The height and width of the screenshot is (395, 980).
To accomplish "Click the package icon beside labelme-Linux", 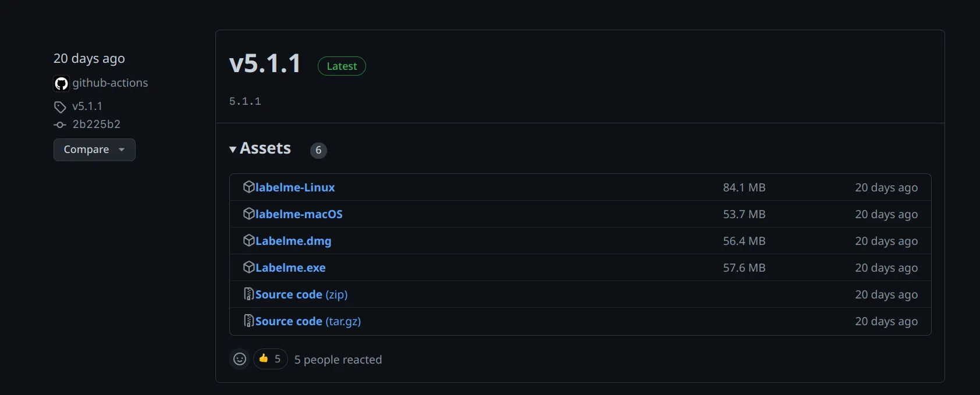I will (248, 187).
